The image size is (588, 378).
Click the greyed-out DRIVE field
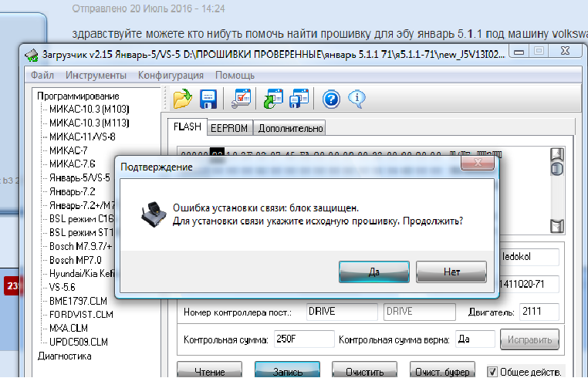click(419, 312)
